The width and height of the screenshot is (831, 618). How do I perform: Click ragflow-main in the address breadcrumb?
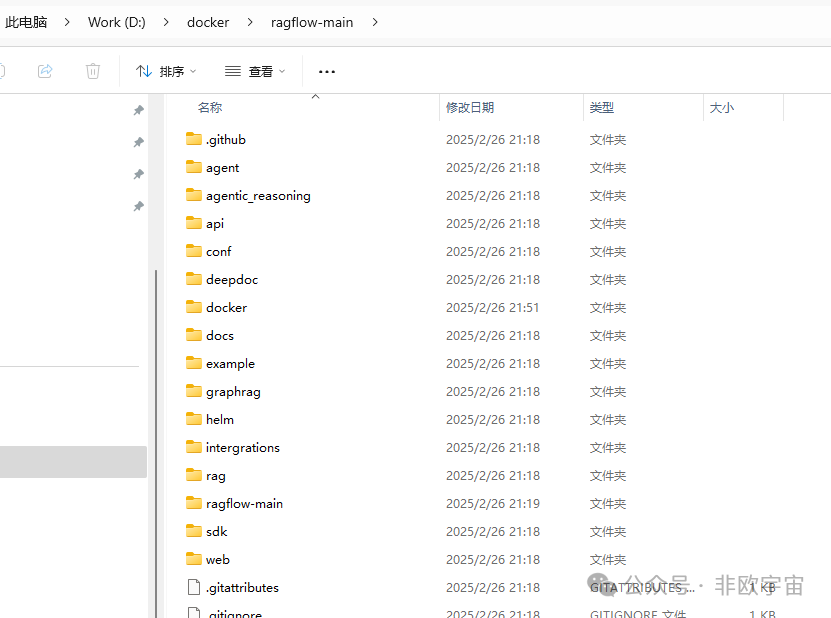tap(312, 22)
